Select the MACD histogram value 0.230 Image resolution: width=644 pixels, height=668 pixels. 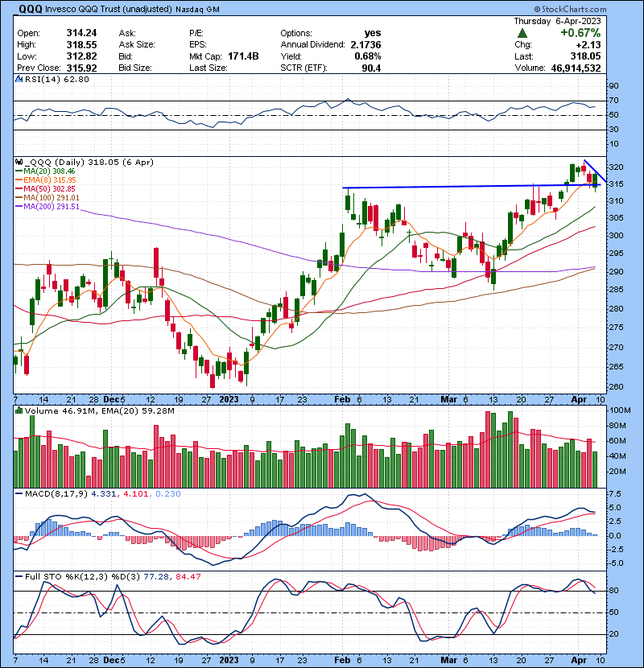tap(168, 494)
